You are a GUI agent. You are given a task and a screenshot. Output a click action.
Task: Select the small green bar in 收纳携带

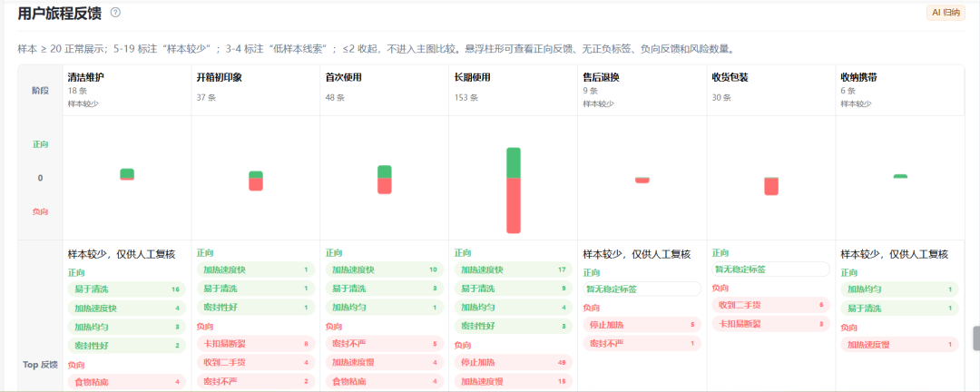coord(900,176)
